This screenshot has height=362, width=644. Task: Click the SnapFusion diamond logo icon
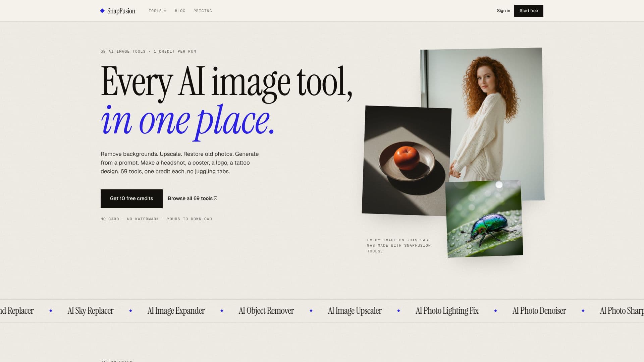point(102,11)
